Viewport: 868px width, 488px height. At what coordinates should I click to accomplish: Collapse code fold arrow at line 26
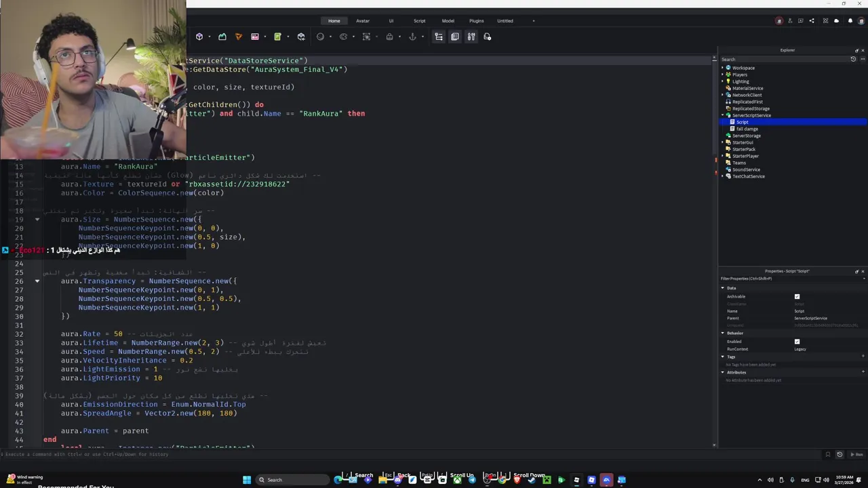[x=37, y=281]
